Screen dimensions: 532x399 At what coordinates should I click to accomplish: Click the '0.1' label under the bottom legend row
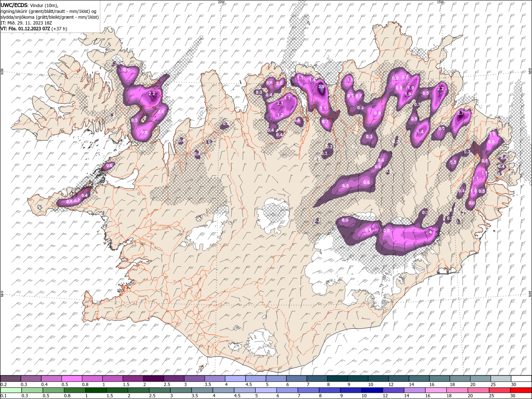[4, 396]
